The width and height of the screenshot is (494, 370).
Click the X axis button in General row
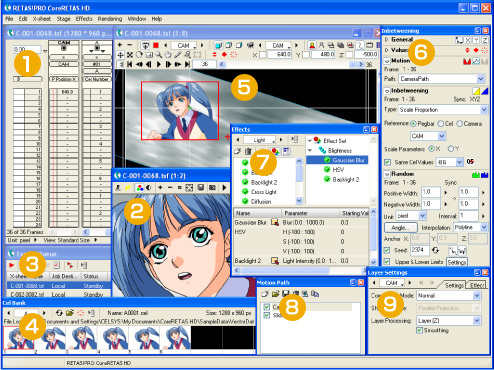pos(468,40)
